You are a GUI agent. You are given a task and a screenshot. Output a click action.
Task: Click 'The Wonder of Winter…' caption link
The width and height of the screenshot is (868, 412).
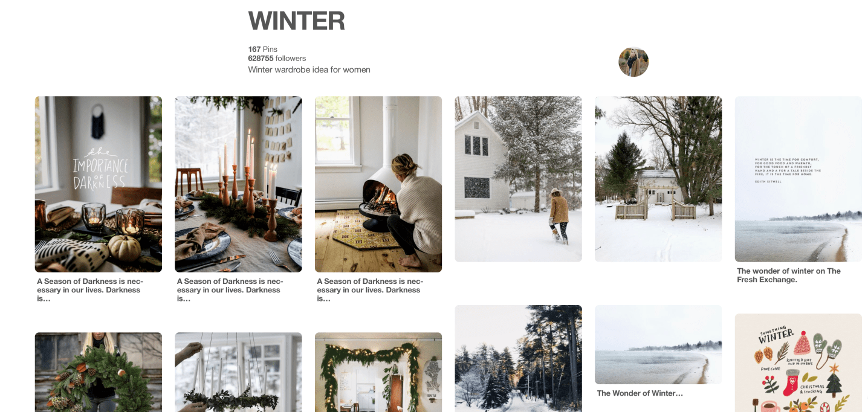640,393
